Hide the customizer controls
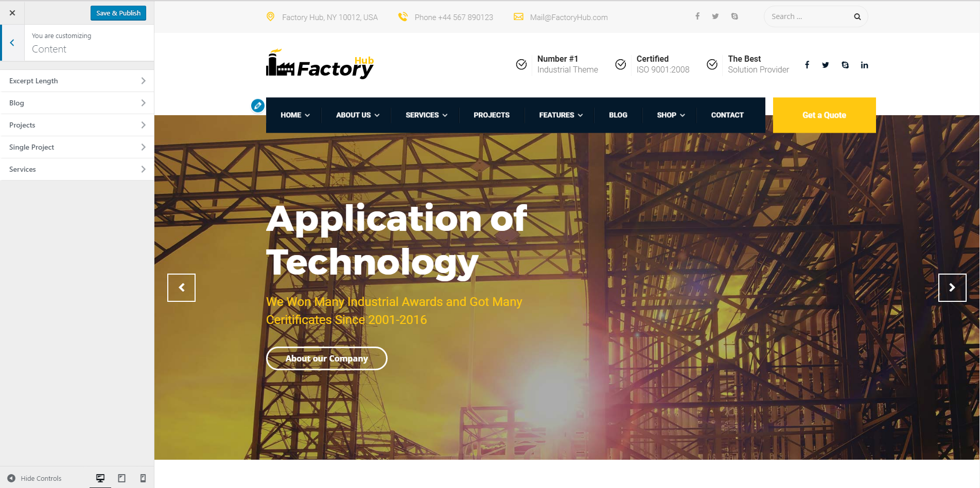Image resolution: width=980 pixels, height=488 pixels. 34,478
